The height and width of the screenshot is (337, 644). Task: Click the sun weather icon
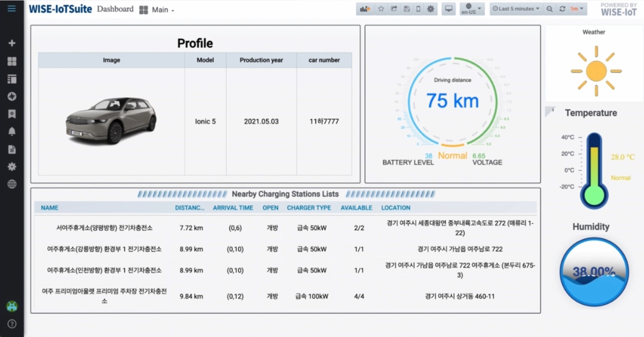tap(596, 71)
